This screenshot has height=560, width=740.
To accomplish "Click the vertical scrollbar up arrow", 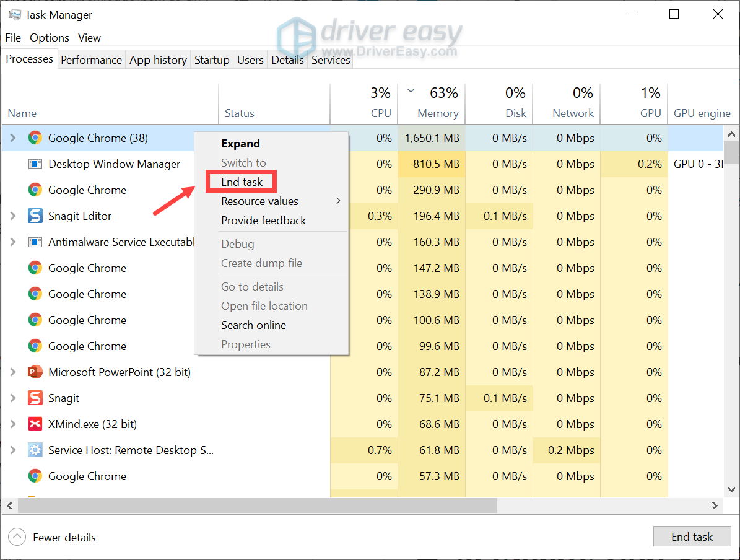I will pos(731,134).
